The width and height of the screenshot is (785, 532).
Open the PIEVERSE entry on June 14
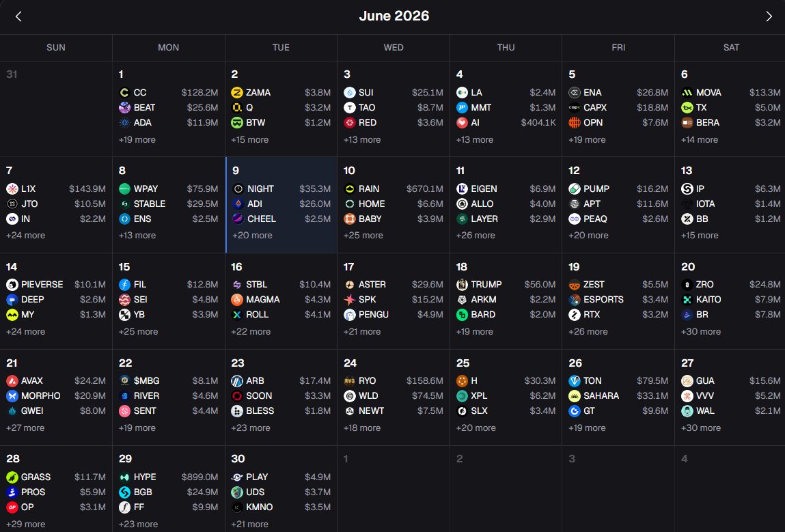pos(56,284)
